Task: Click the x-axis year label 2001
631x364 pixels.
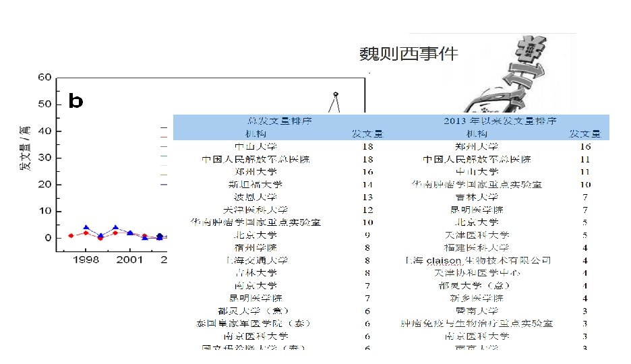Action: (x=129, y=260)
